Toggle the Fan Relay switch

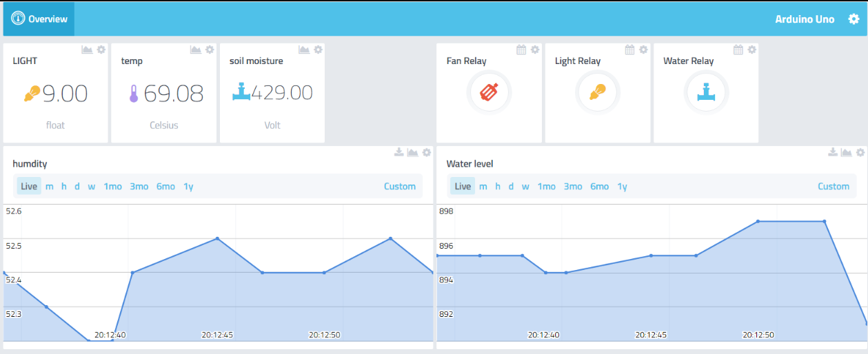coord(489,92)
